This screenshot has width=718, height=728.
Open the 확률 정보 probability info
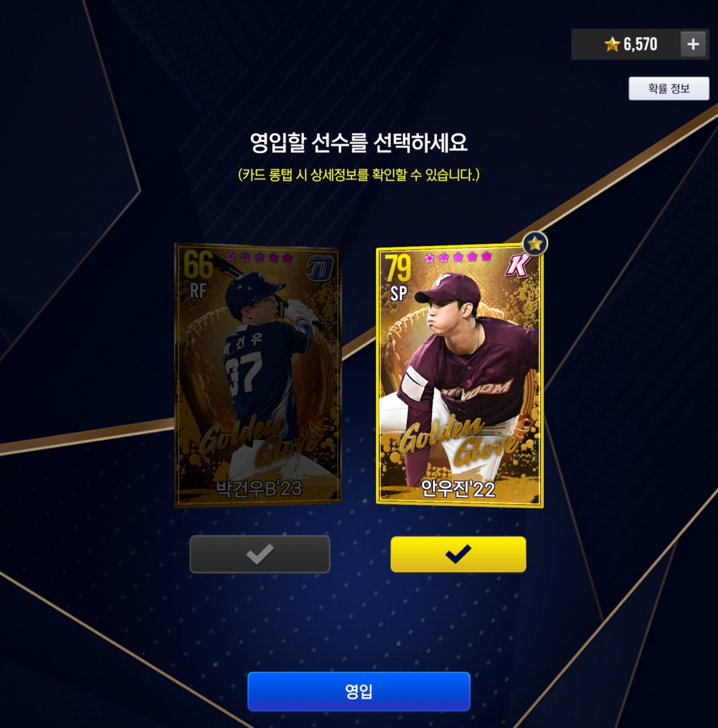pos(669,89)
